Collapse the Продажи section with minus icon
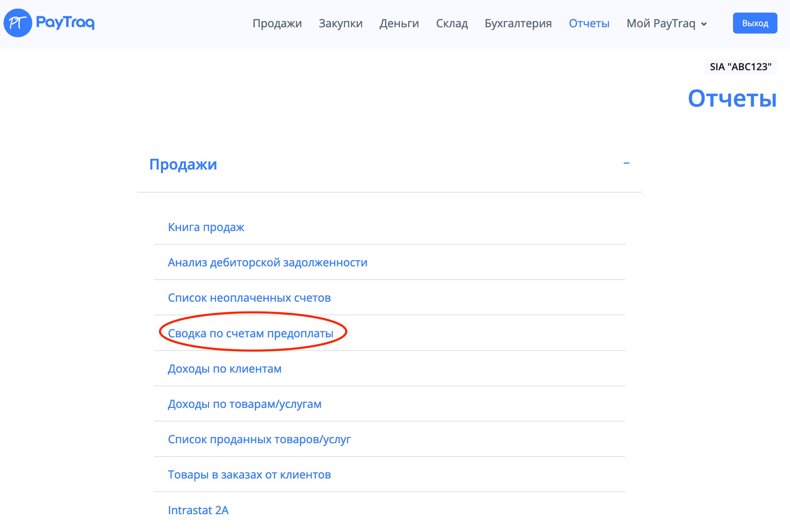 pos(626,163)
